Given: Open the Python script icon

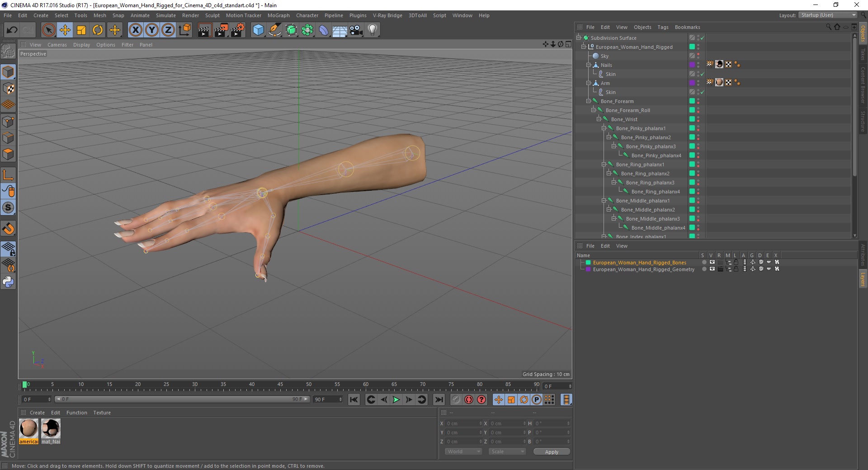Looking at the screenshot, I should pos(8,282).
